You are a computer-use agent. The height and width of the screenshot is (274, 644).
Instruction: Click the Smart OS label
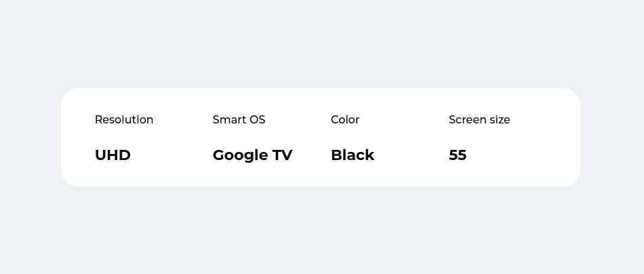(x=239, y=119)
